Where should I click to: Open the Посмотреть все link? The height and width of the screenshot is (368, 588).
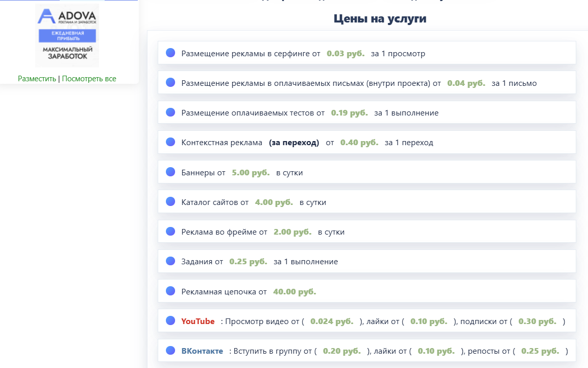point(89,79)
